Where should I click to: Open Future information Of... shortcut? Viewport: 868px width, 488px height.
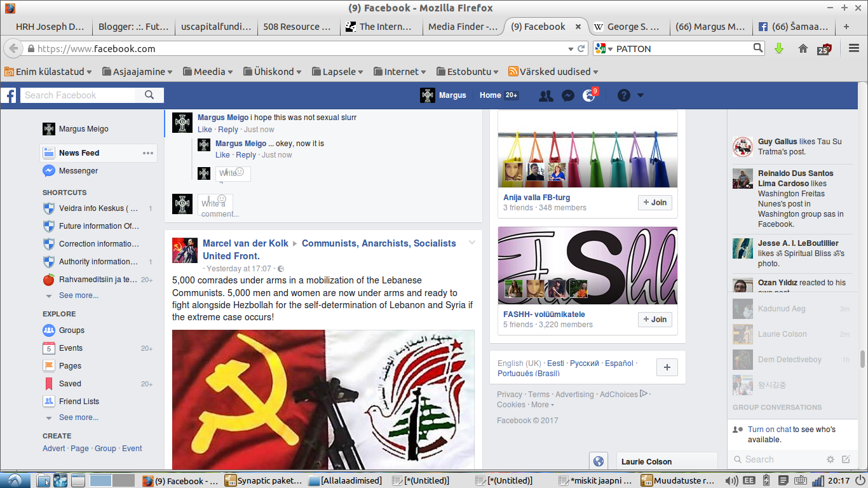point(98,226)
